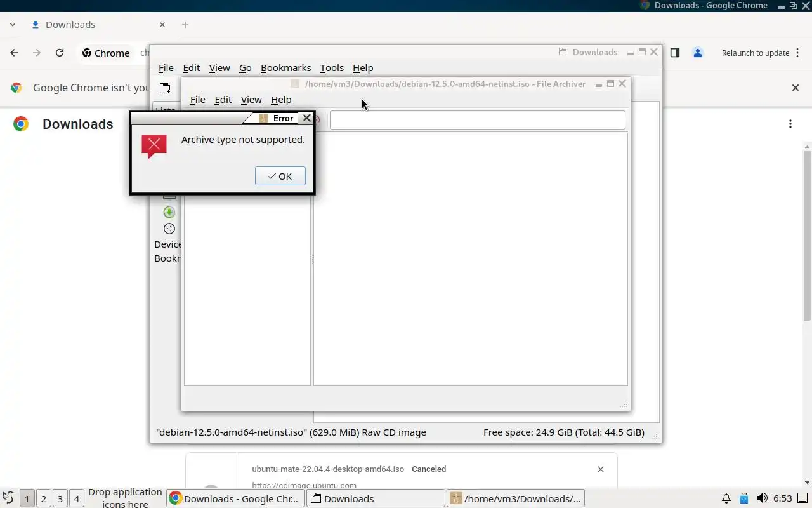
Task: Open the volume control tray icon
Action: point(763,498)
